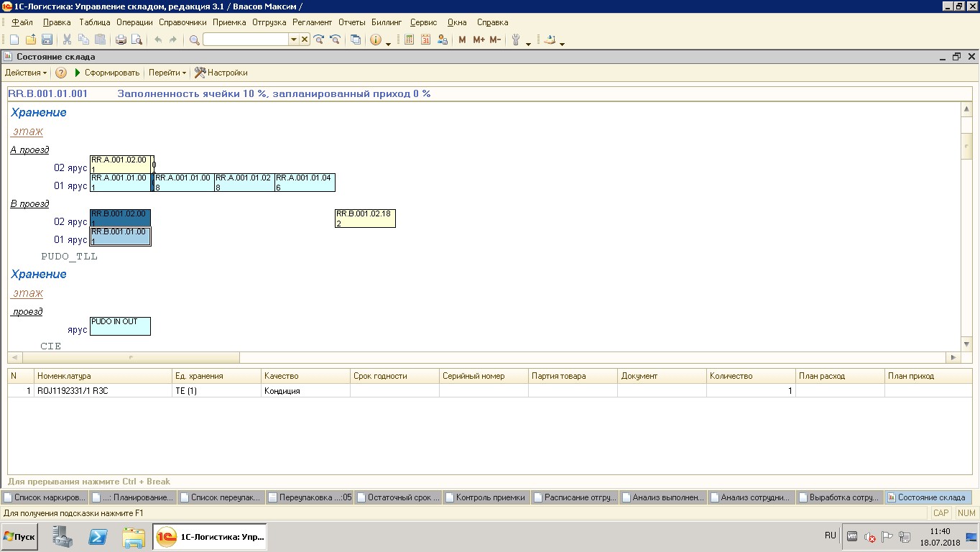
Task: Click the Undo arrow icon
Action: pos(158,40)
